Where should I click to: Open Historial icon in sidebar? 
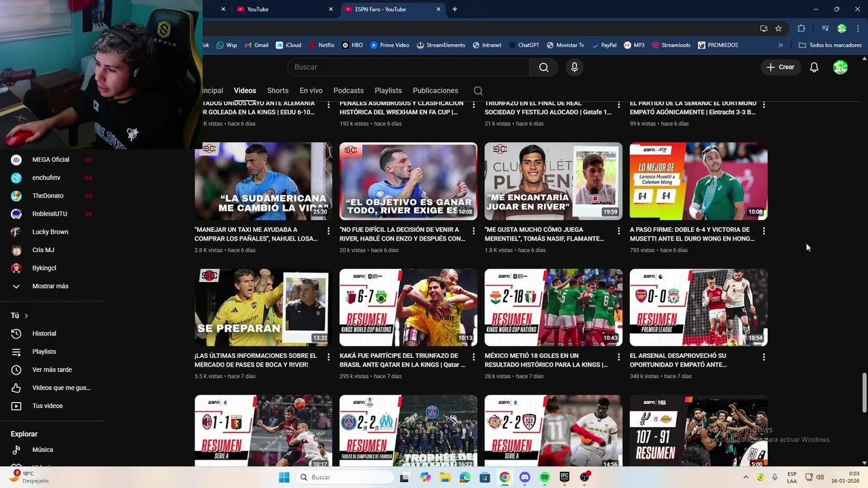(x=16, y=333)
